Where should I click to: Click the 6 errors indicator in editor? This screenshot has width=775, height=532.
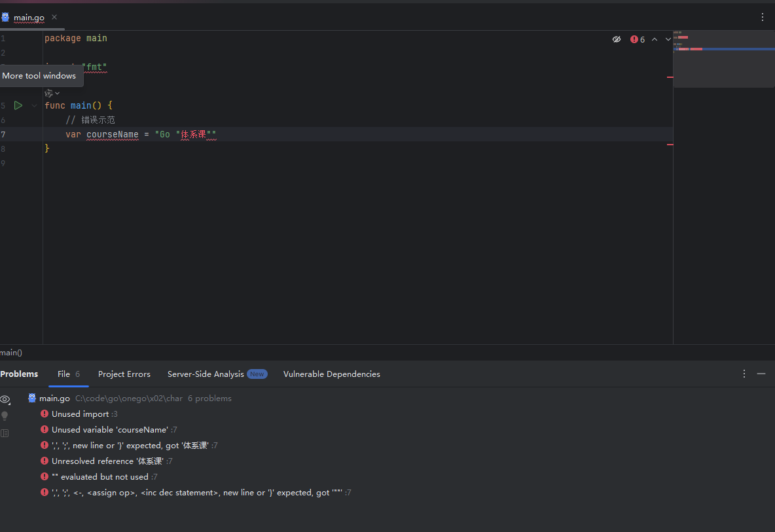638,39
